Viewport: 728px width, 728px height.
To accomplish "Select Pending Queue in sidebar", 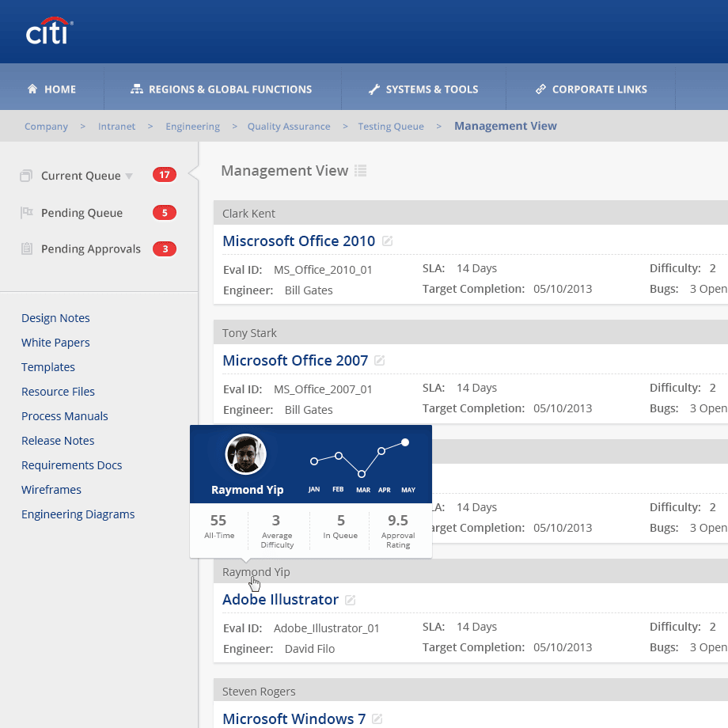I will pos(82,213).
